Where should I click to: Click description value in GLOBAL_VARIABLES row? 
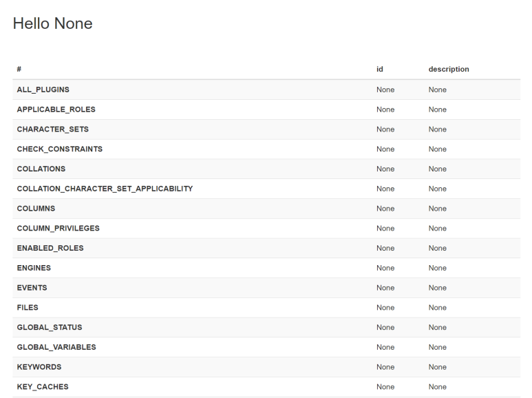tap(437, 347)
